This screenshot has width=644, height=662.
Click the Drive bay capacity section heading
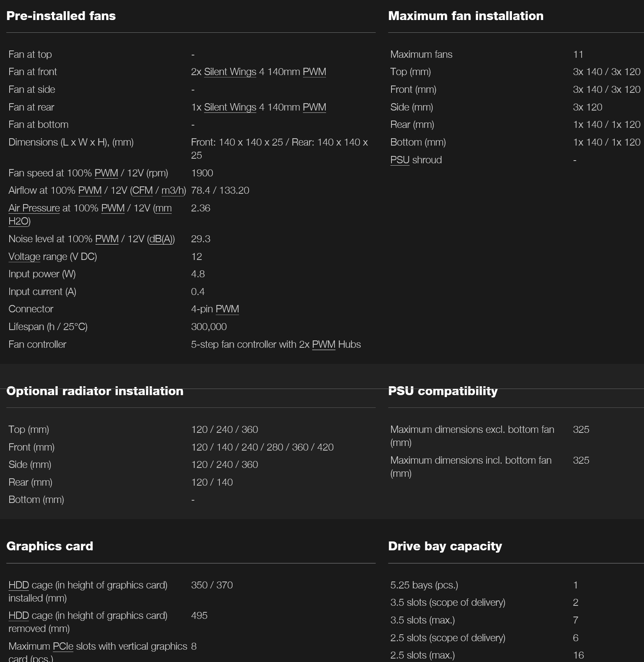445,546
